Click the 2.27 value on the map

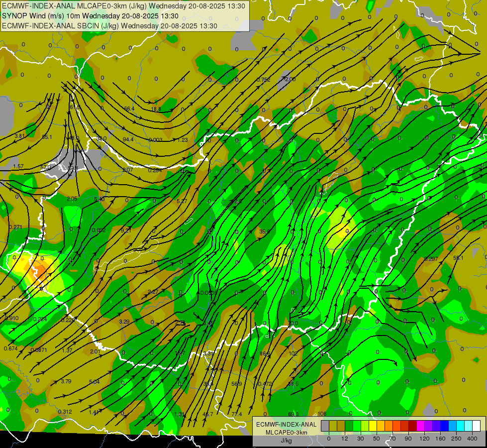[153, 292]
